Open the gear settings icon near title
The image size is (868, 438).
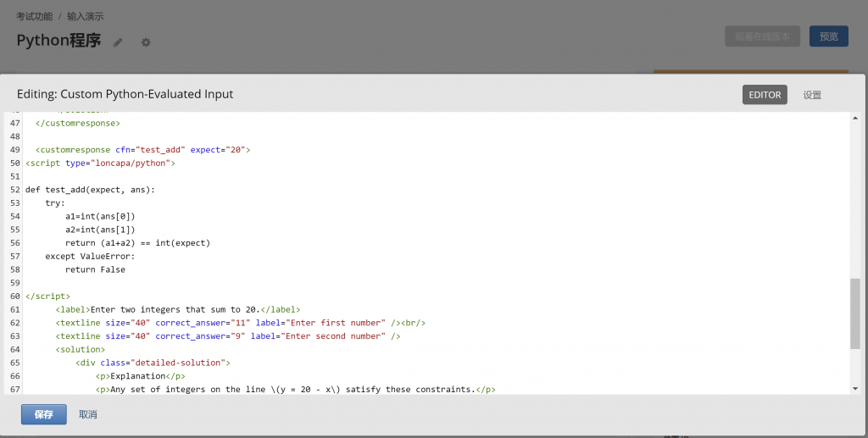(146, 42)
